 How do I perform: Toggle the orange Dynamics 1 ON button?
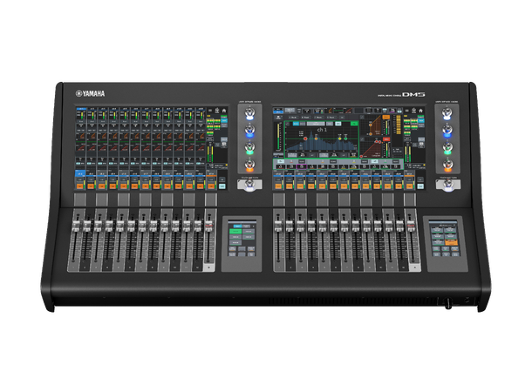click(385, 118)
